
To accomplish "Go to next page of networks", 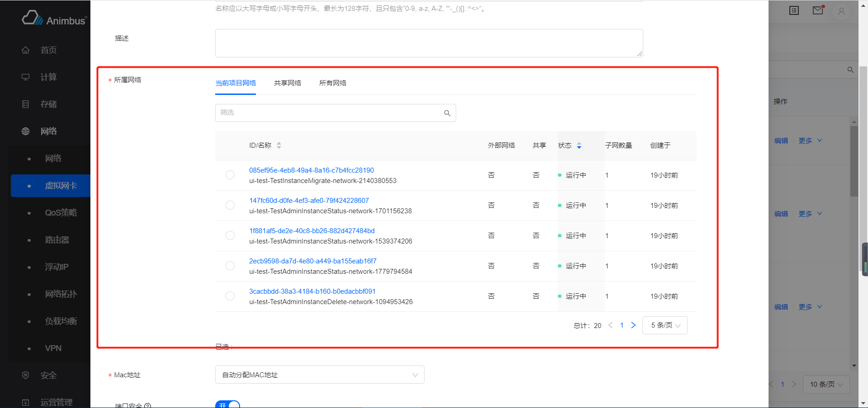I will tap(633, 325).
